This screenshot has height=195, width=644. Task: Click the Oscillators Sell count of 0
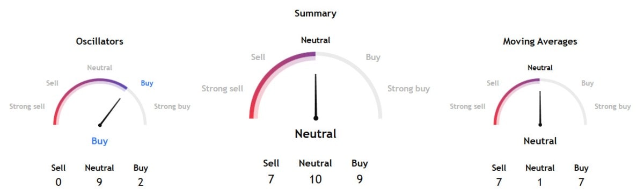[58, 182]
